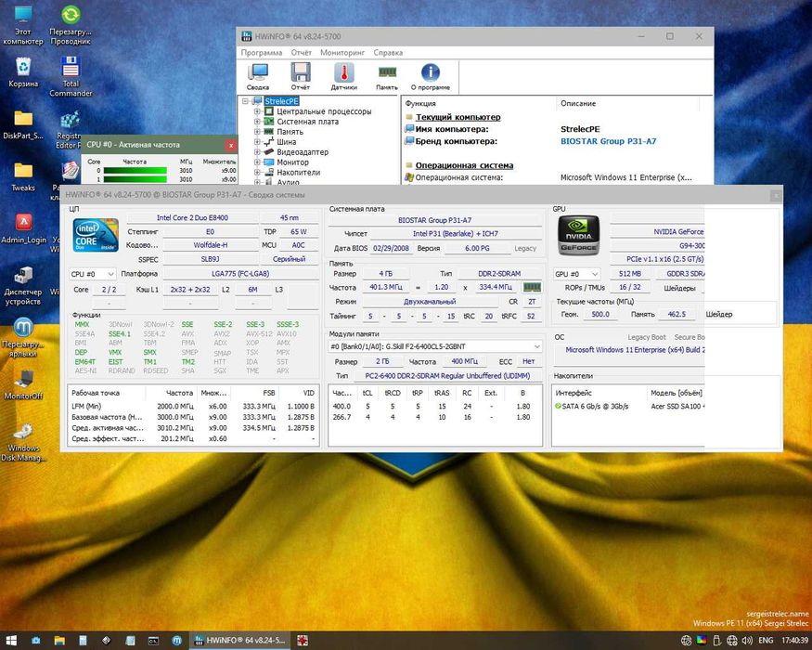Launch Admin_Login desktop shortcut
The height and width of the screenshot is (650, 812).
click(x=23, y=228)
